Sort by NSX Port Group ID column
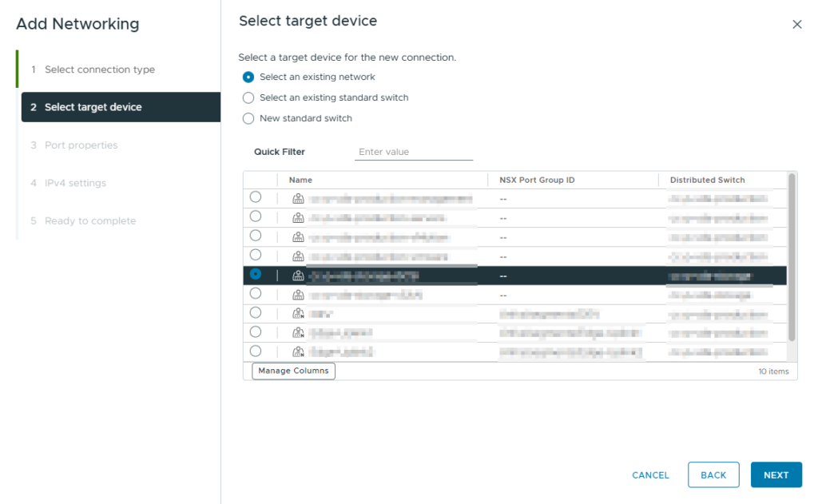The height and width of the screenshot is (504, 818). point(537,180)
